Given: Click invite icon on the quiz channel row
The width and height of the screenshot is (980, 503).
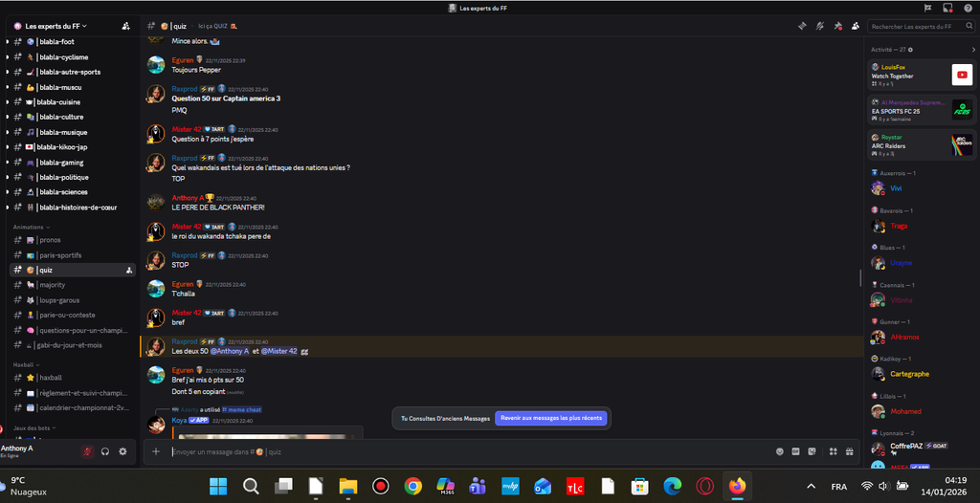Looking at the screenshot, I should pos(129,270).
